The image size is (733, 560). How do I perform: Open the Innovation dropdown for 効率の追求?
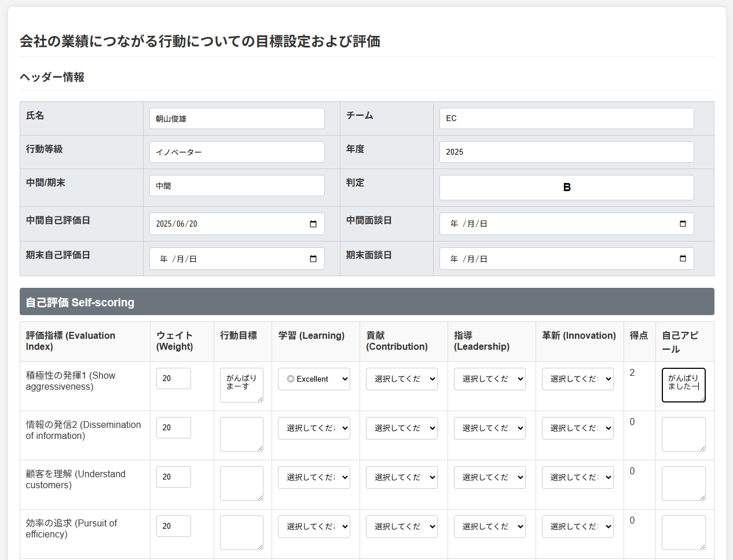tap(578, 526)
